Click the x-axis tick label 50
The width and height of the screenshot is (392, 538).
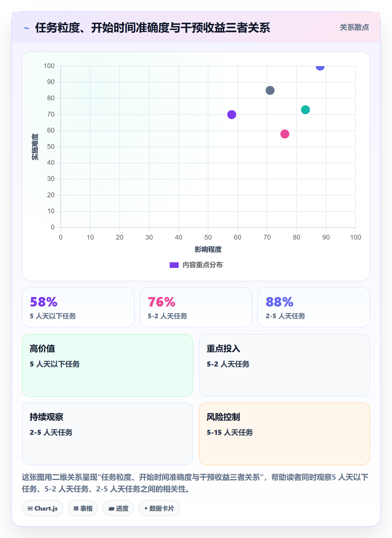[208, 237]
